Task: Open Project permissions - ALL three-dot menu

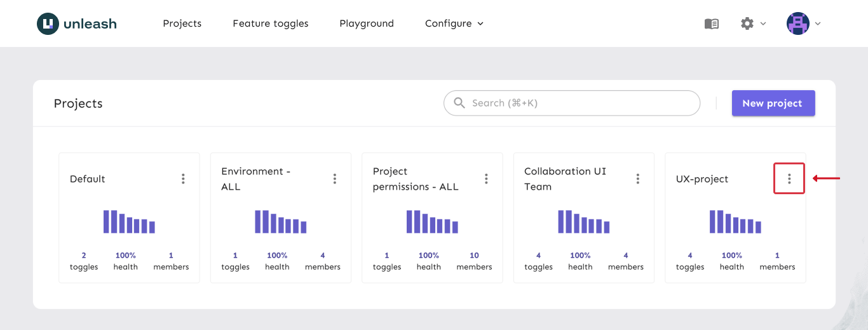Action: tap(486, 179)
